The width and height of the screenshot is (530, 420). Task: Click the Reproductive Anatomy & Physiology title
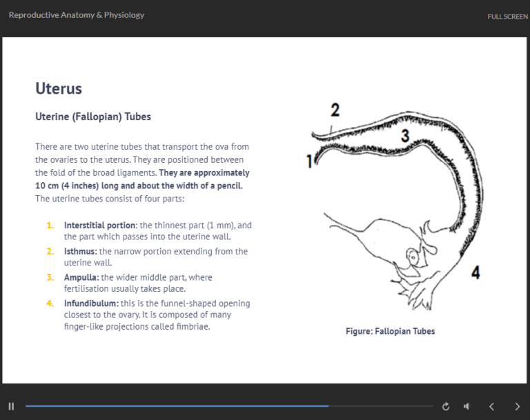[77, 15]
